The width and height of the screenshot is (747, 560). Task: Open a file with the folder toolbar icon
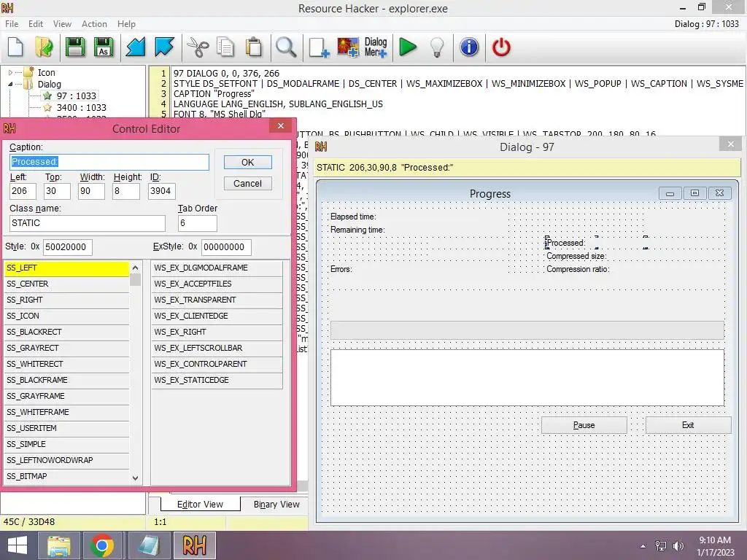44,47
